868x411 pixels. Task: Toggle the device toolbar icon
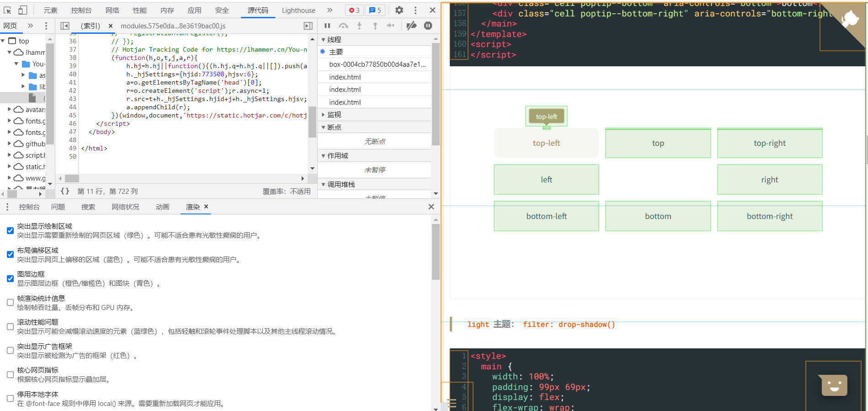coord(22,10)
